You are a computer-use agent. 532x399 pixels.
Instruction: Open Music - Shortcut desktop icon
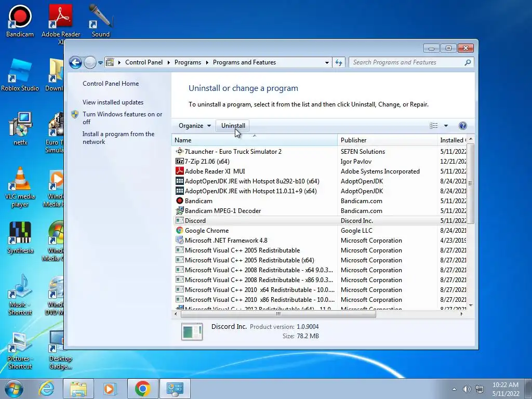click(x=20, y=295)
